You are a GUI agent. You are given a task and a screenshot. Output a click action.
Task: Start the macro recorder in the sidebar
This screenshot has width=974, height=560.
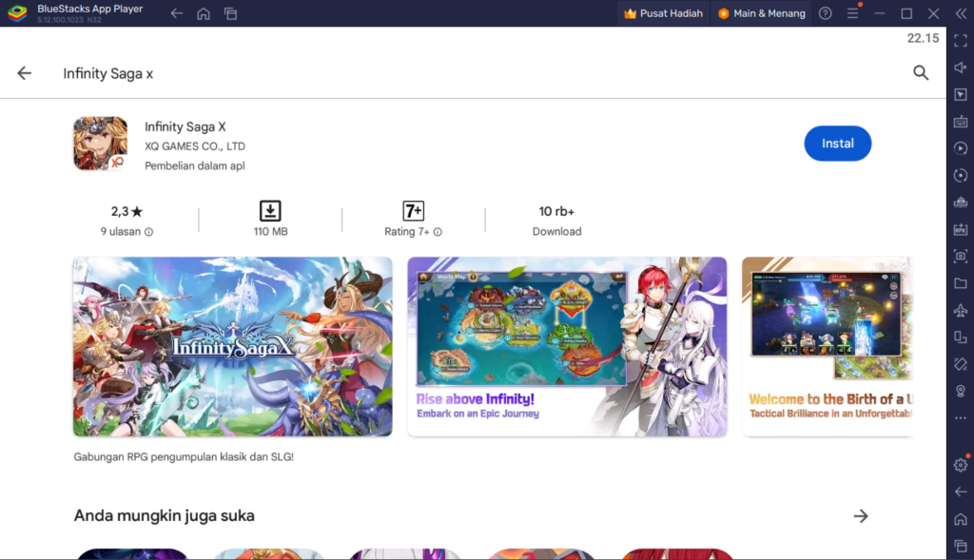click(960, 148)
